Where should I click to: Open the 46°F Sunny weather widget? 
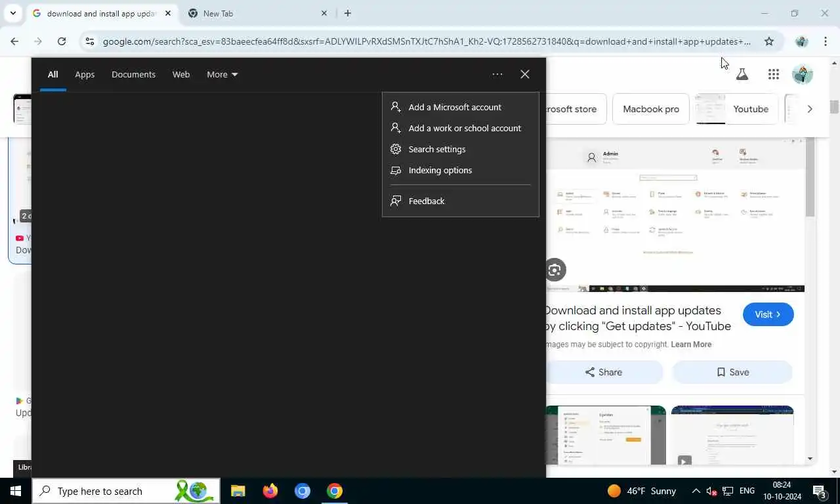(x=642, y=491)
